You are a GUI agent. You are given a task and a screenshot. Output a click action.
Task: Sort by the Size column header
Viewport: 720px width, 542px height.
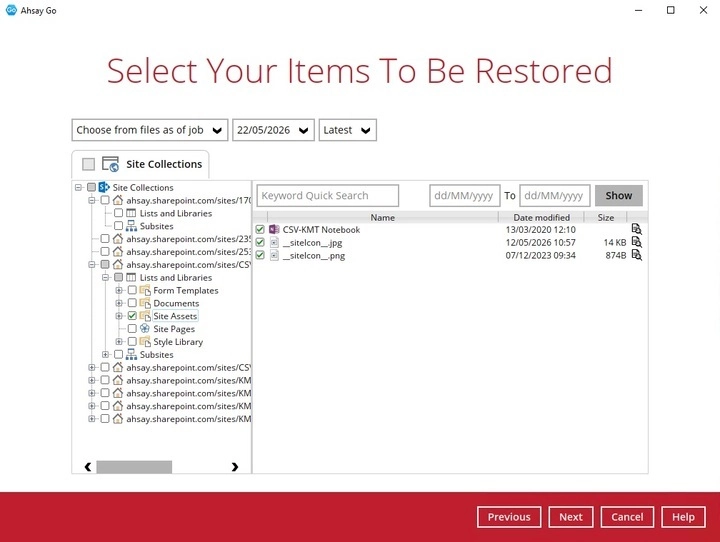pyautogui.click(x=606, y=217)
